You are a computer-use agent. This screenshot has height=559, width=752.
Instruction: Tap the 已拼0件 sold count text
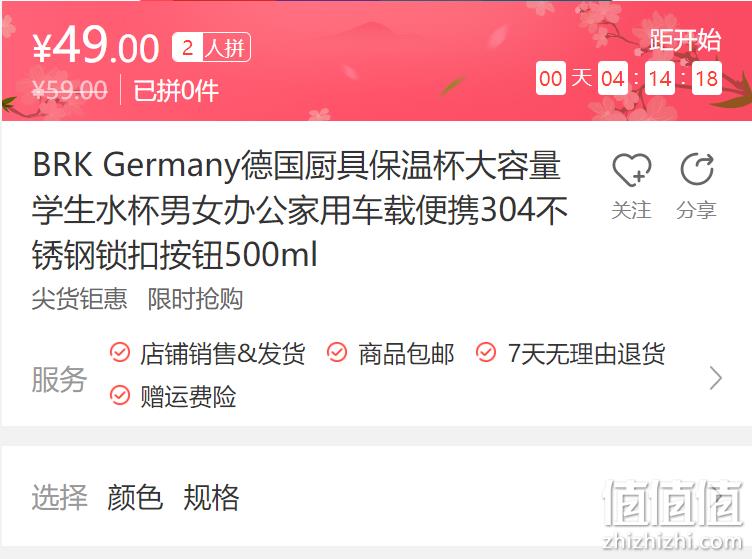[x=176, y=90]
